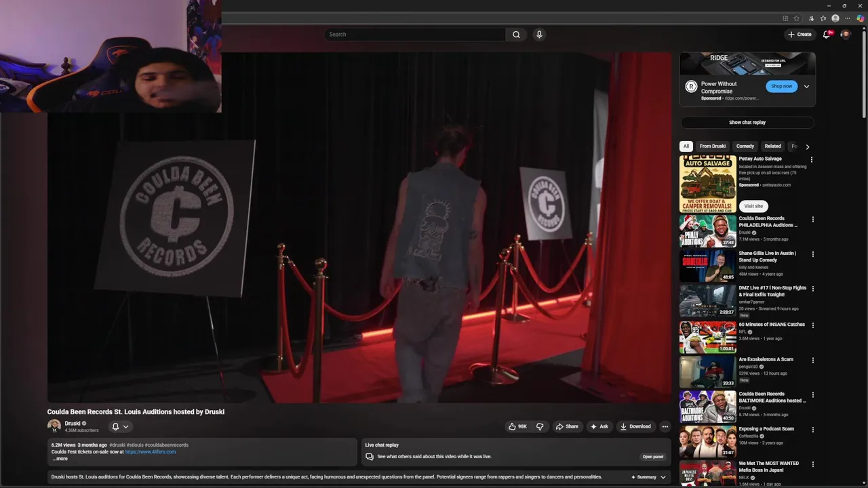This screenshot has width=868, height=488.
Task: Open Baltimore Auditions thumbnail
Action: pyautogui.click(x=708, y=406)
